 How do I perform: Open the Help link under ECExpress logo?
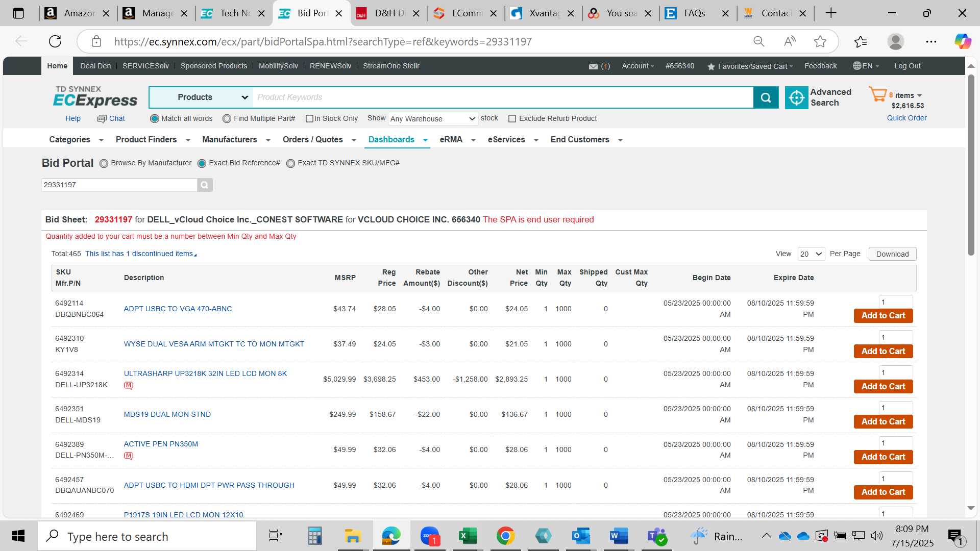click(73, 119)
